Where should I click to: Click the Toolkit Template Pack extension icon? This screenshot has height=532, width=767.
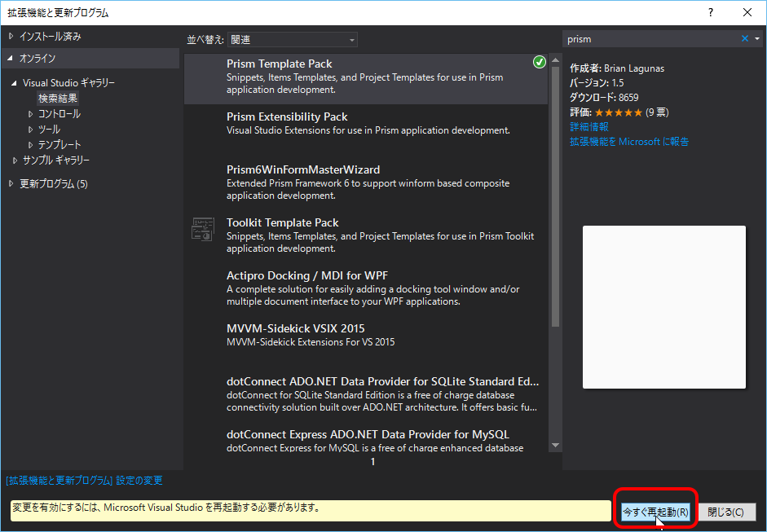tap(202, 229)
